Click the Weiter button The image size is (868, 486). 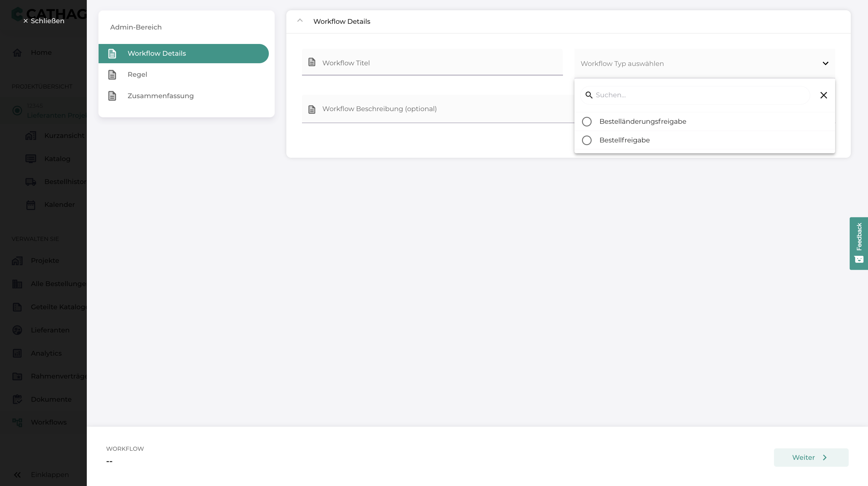(x=811, y=458)
